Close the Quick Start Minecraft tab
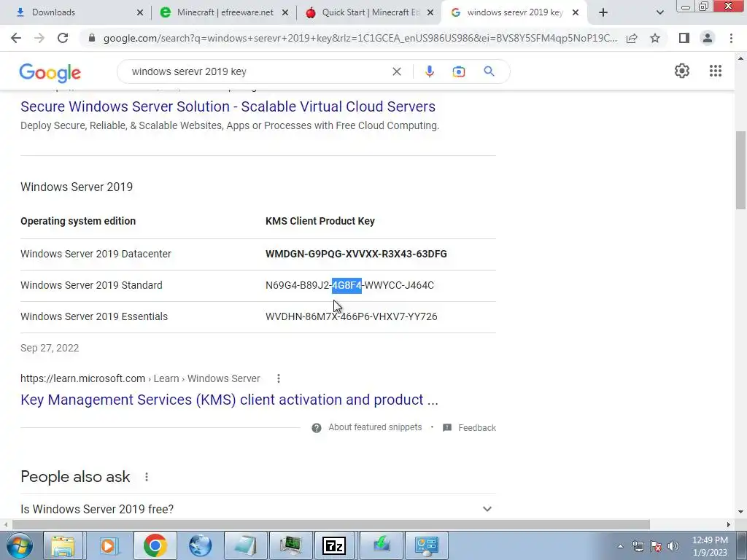The width and height of the screenshot is (747, 560). [430, 12]
